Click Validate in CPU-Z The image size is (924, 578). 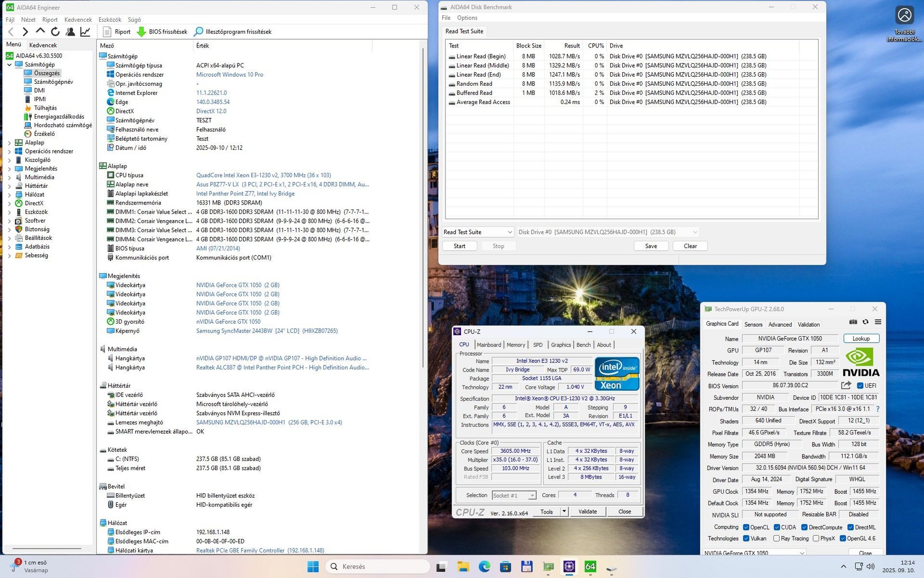(x=588, y=512)
